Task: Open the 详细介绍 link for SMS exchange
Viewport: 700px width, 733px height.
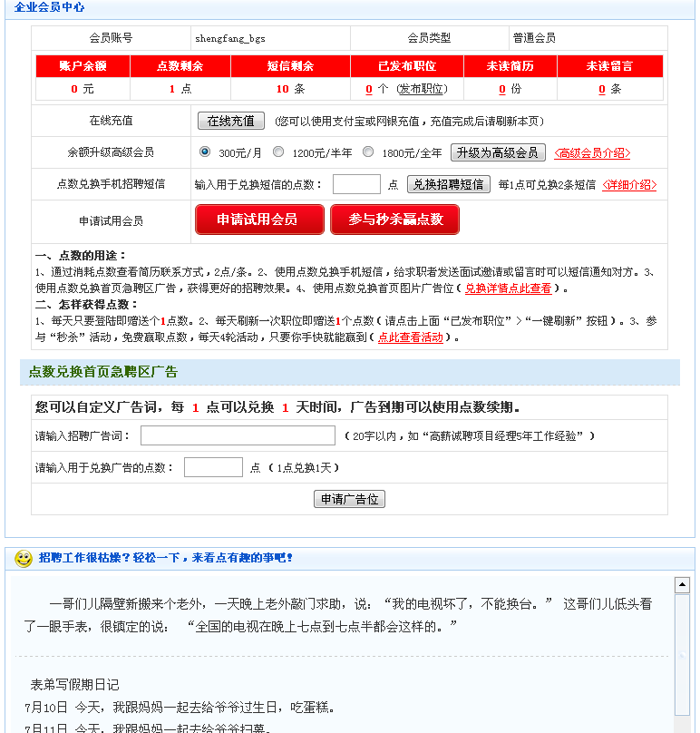Action: [x=629, y=185]
